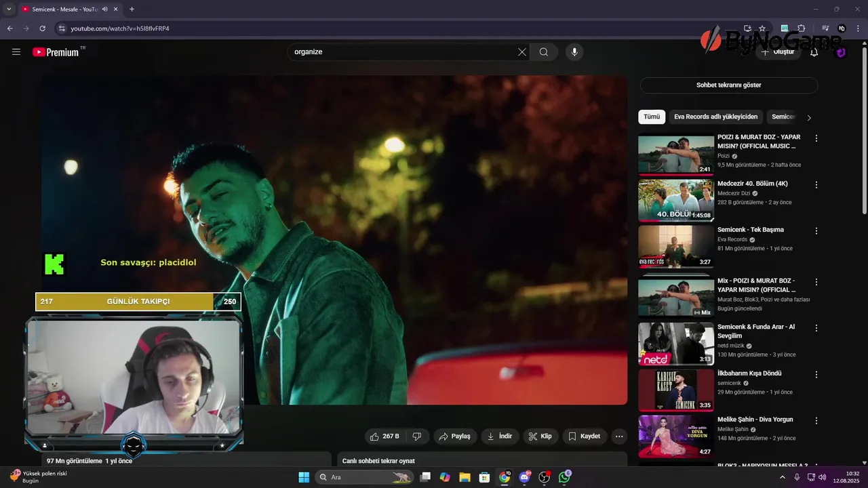Open options menu for Medcezir 40. Bölüm
The height and width of the screenshot is (488, 868).
pos(816,184)
